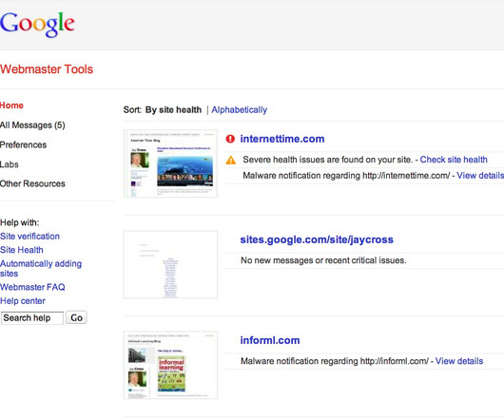The image size is (504, 420).
Task: Click 'Severe health issues are found' message text
Action: click(328, 160)
